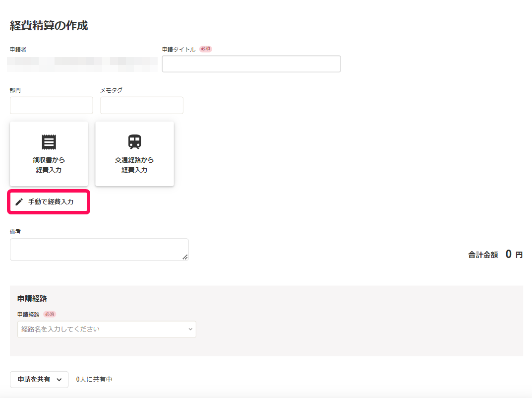
Task: Click the 必須 badge next to 申請経路
Action: point(50,314)
